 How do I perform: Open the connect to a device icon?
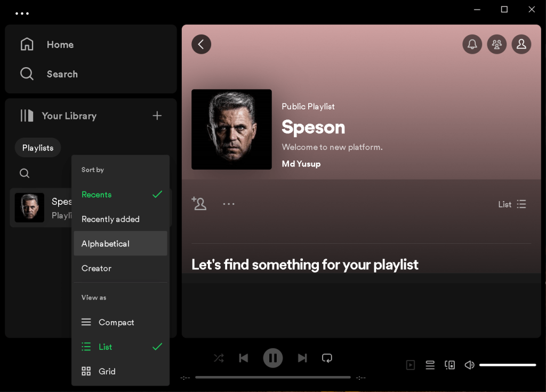point(449,365)
